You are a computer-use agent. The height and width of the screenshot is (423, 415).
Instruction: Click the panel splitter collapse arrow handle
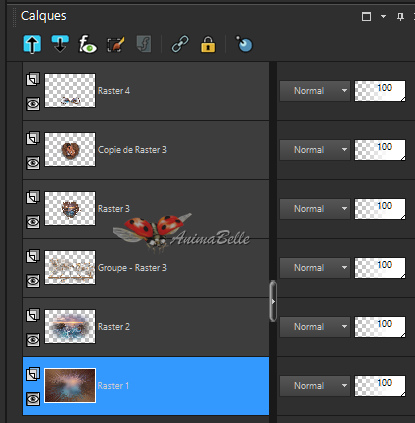[273, 301]
